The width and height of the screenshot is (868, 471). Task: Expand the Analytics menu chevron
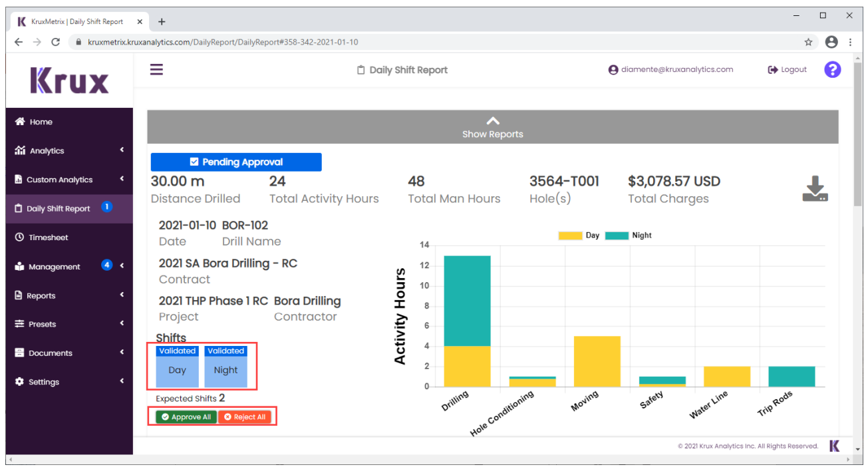pyautogui.click(x=122, y=150)
